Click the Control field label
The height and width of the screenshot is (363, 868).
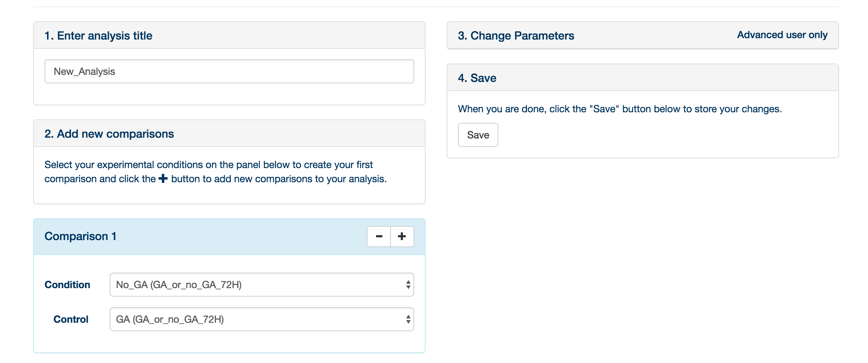coord(71,319)
